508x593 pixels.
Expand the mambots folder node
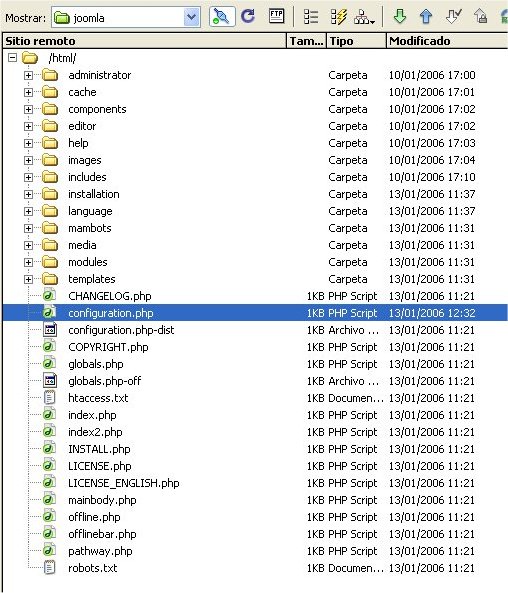(x=28, y=228)
